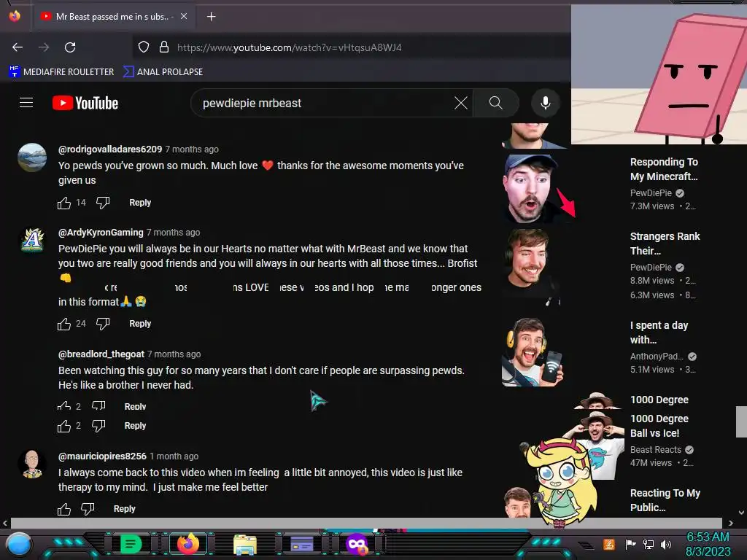Open I spent a day with video
The width and height of the screenshot is (747, 560).
click(659, 332)
